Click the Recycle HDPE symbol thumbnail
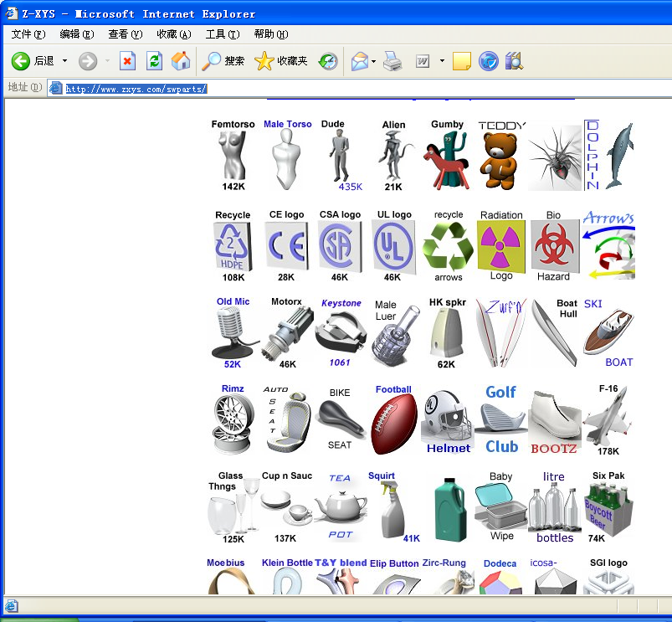 (233, 246)
